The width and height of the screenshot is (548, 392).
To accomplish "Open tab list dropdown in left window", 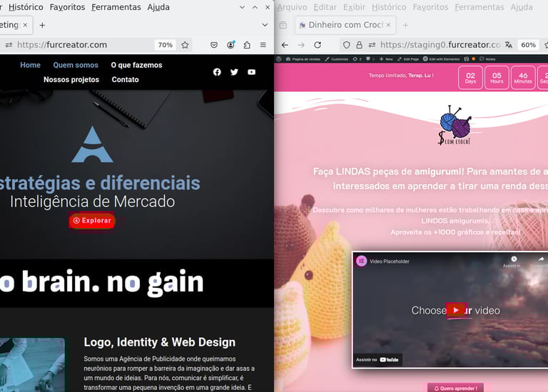I will (x=265, y=25).
